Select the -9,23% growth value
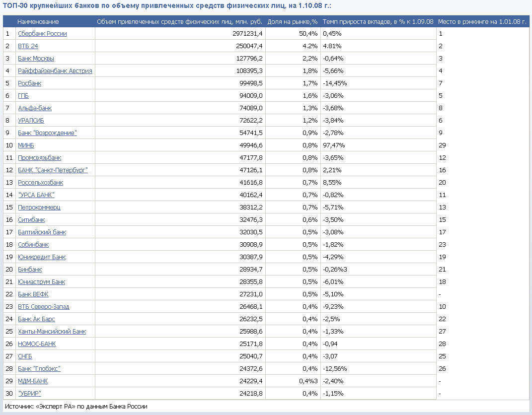This screenshot has width=532, height=415. pyautogui.click(x=333, y=306)
